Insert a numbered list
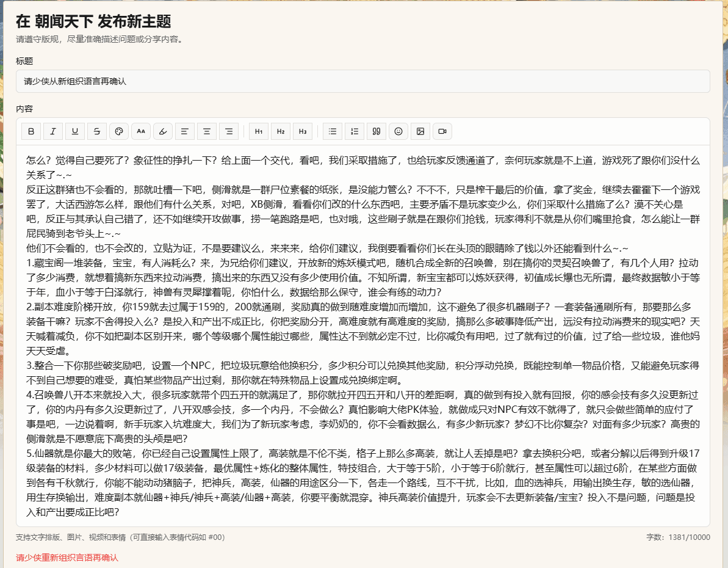The image size is (728, 568). 355,131
